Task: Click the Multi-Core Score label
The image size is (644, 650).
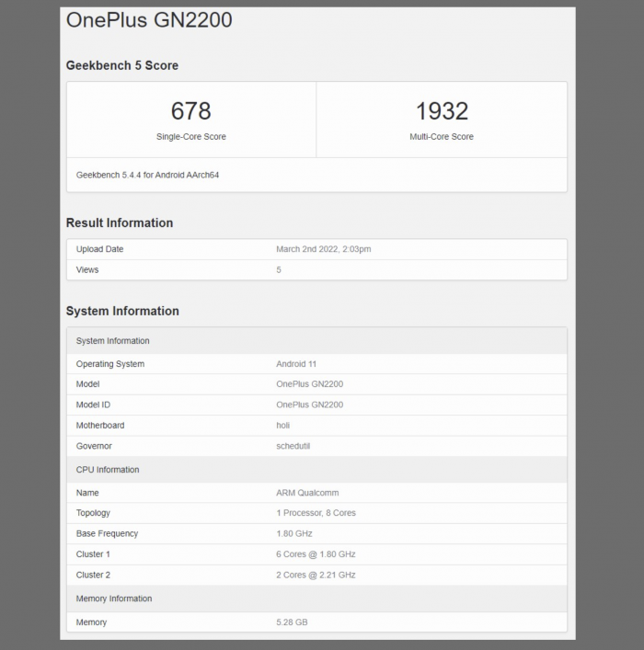Action: point(442,137)
